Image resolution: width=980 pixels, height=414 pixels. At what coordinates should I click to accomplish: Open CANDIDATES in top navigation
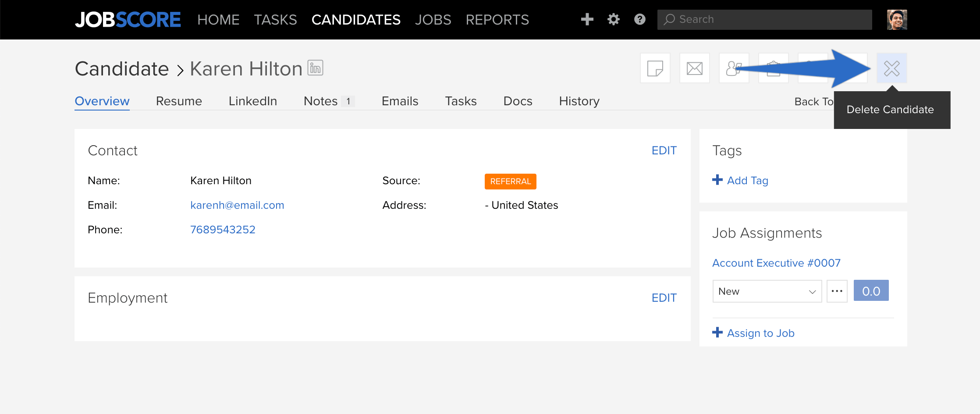[x=356, y=20]
